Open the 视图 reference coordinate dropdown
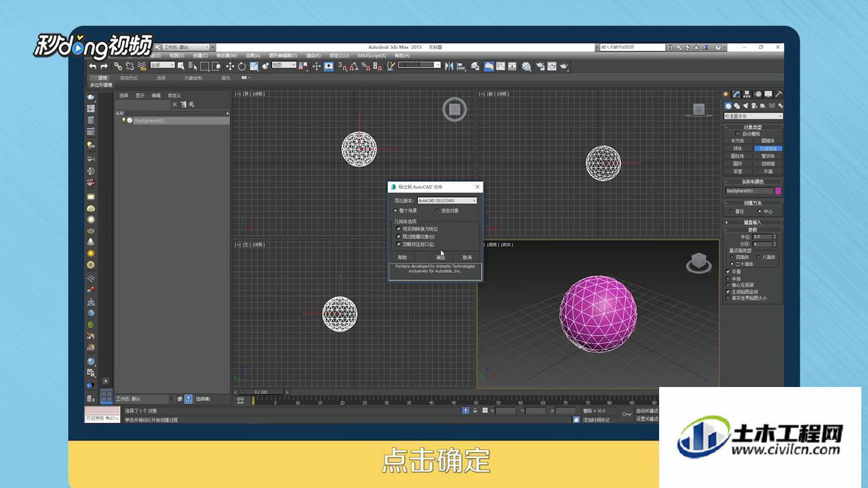The height and width of the screenshot is (488, 868). tap(283, 65)
